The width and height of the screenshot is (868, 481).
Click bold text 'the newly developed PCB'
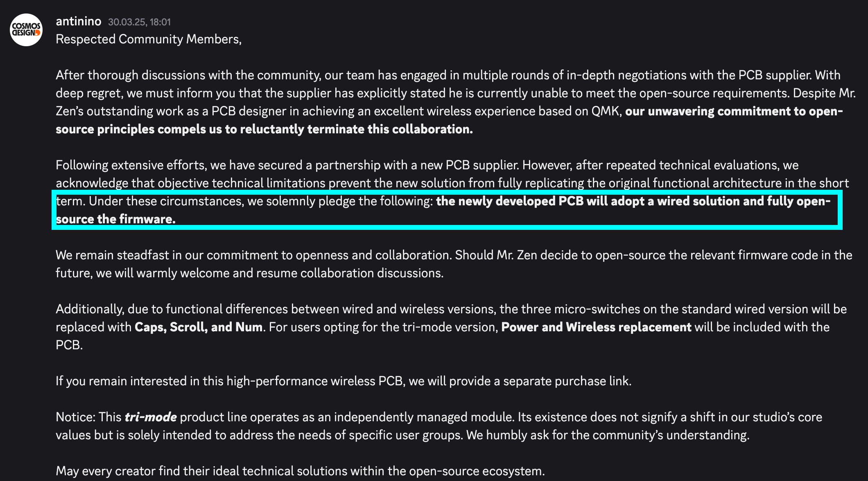(x=510, y=201)
